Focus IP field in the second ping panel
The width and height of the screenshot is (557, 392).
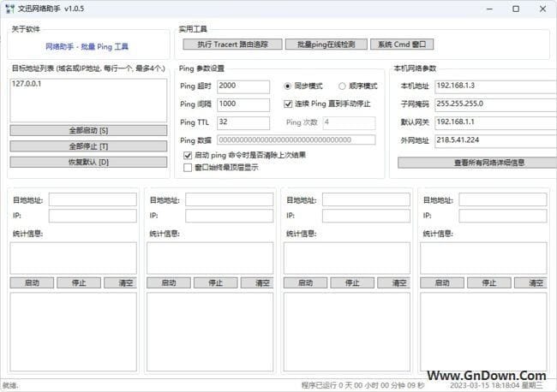coord(230,216)
